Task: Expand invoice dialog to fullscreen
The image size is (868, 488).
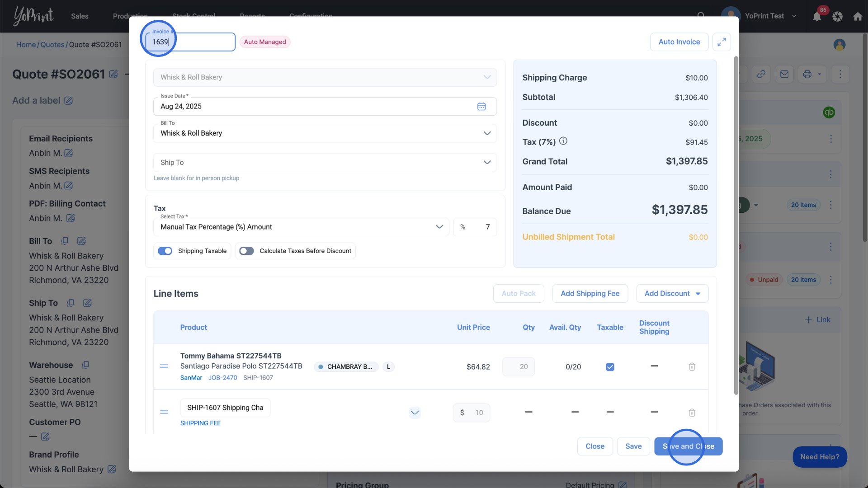Action: pos(722,42)
